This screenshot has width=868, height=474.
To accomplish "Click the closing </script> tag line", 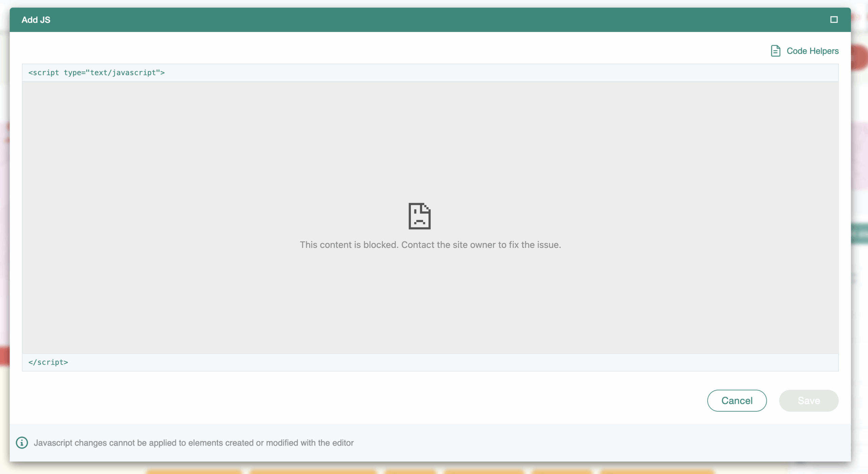I will click(48, 362).
